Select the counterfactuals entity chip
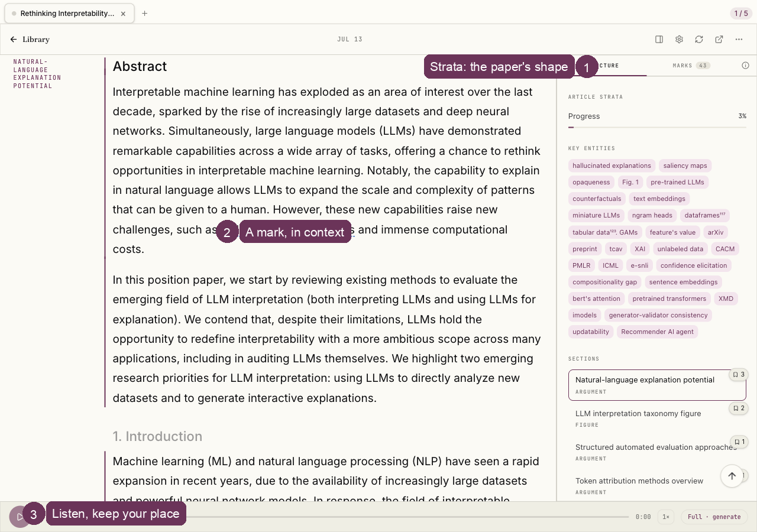 coord(597,199)
